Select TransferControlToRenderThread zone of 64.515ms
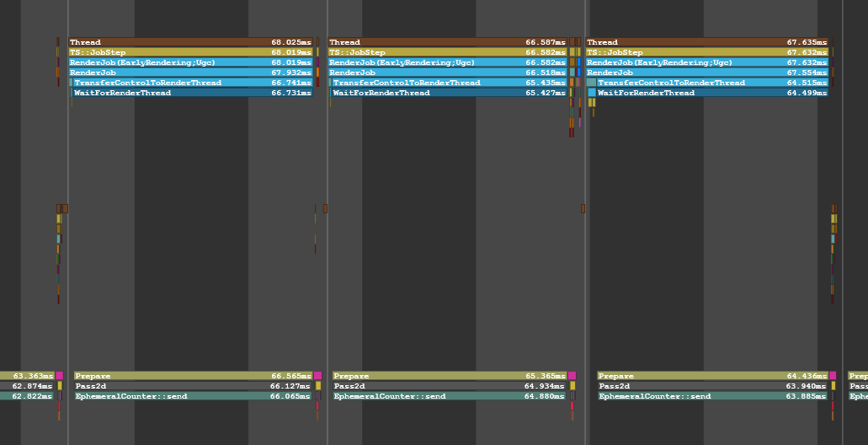Screen dimensions: 868x445 pos(713,83)
